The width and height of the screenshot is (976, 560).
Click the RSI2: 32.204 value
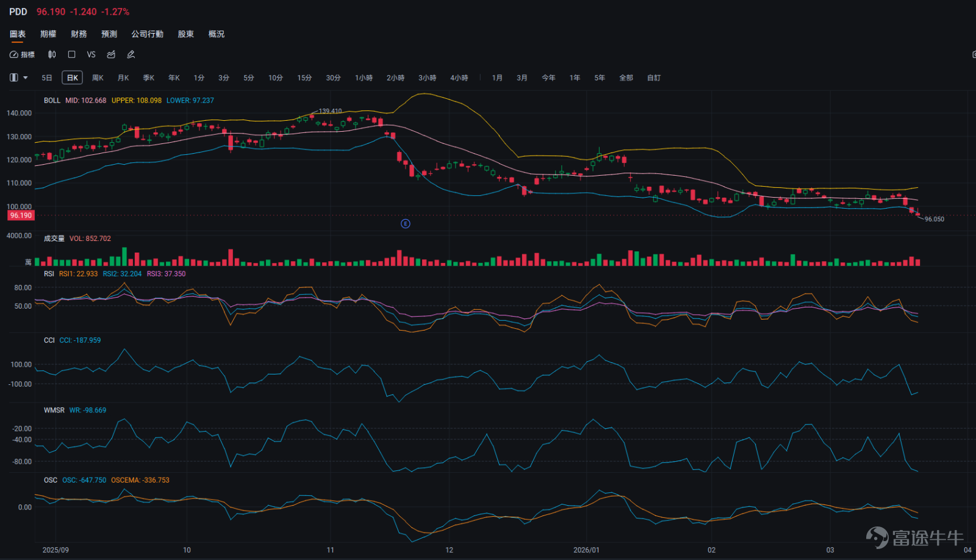pos(122,274)
